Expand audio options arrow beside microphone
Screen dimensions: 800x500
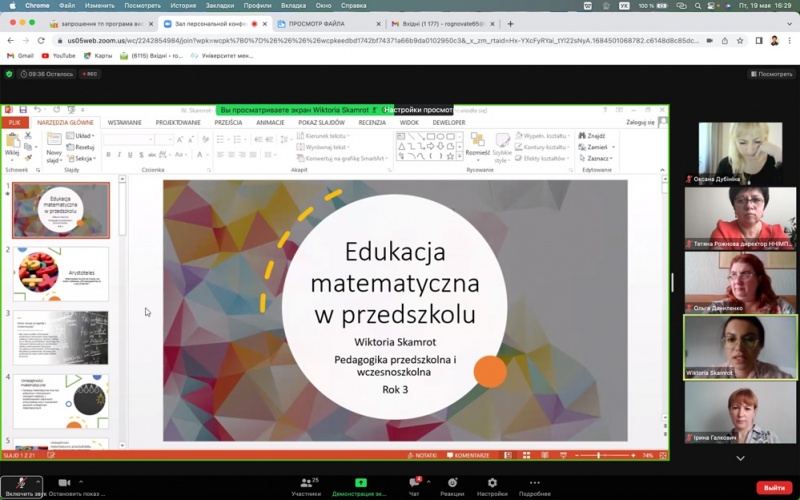(x=39, y=481)
